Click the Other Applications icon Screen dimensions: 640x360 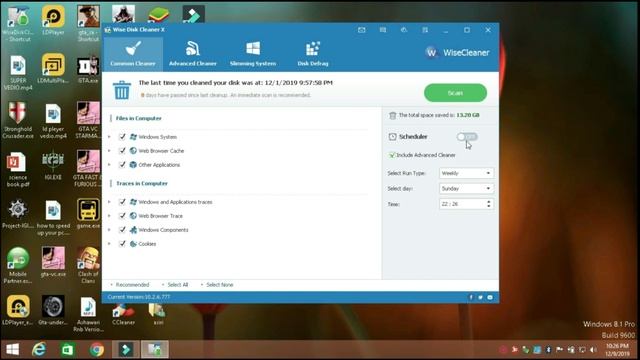coord(133,164)
